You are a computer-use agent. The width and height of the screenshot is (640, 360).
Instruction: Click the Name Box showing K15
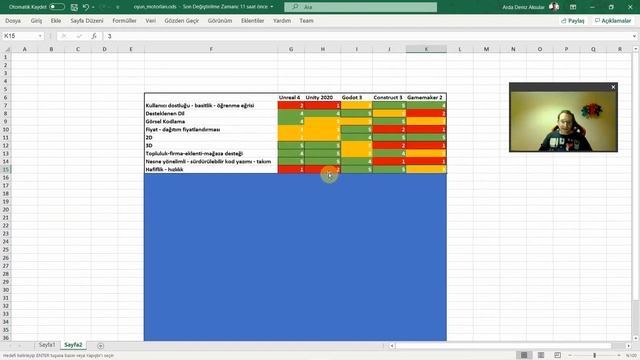pos(20,36)
